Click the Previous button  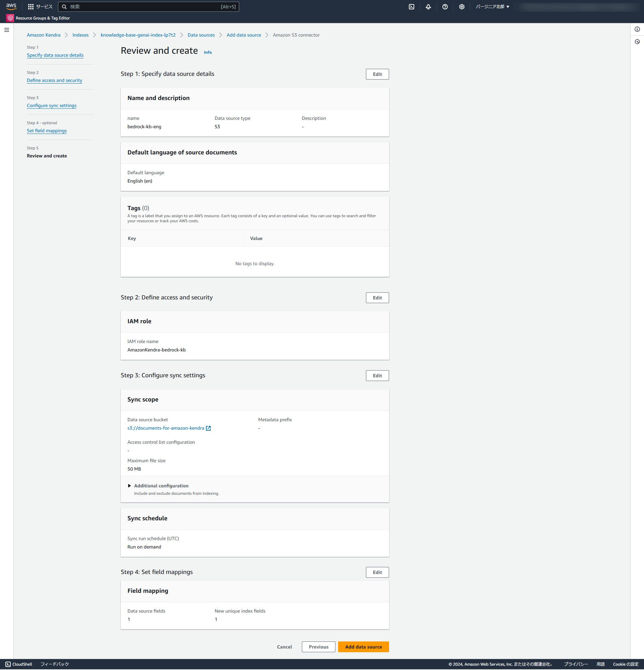click(318, 647)
